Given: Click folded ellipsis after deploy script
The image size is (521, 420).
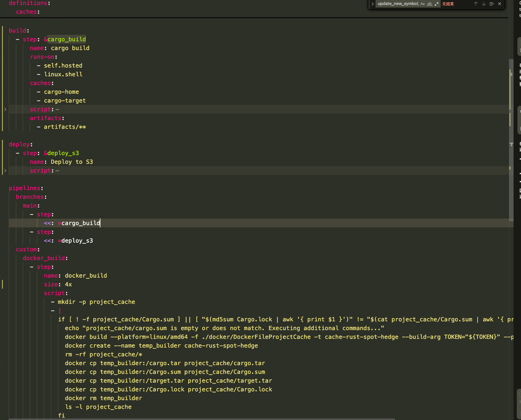Looking at the screenshot, I should coord(57,171).
